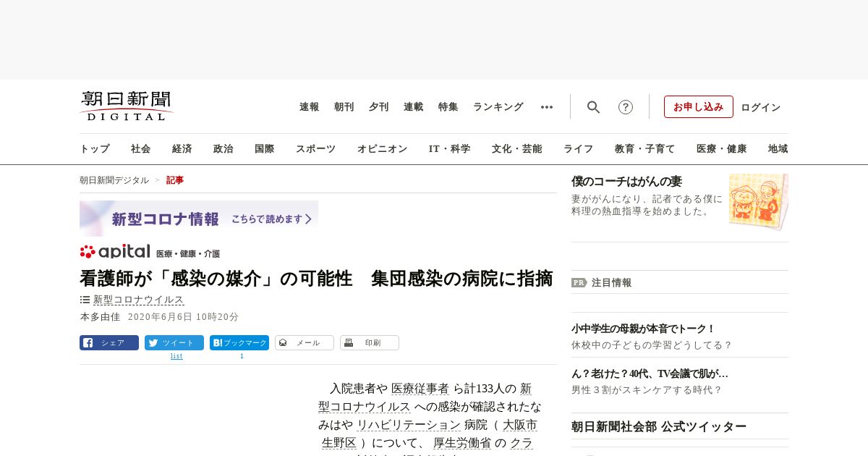
Task: Click the 記事 breadcrumb
Action: (x=175, y=180)
